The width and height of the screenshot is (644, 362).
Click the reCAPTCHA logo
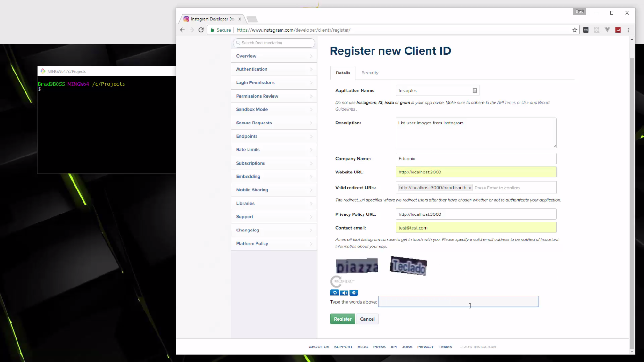click(x=342, y=282)
